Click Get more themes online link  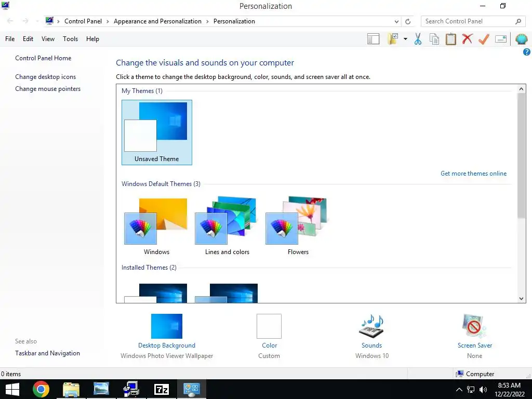[473, 174]
